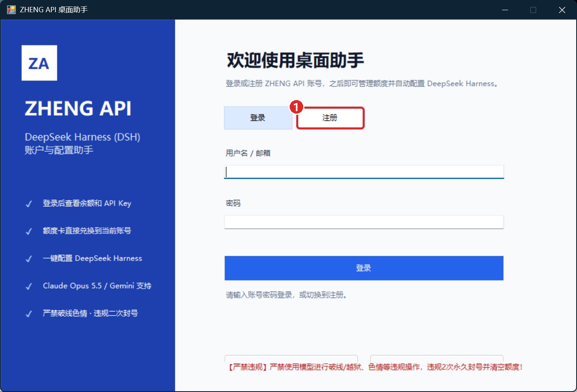577x392 pixels.
Task: Click the ZA logo tile
Action: 39,63
